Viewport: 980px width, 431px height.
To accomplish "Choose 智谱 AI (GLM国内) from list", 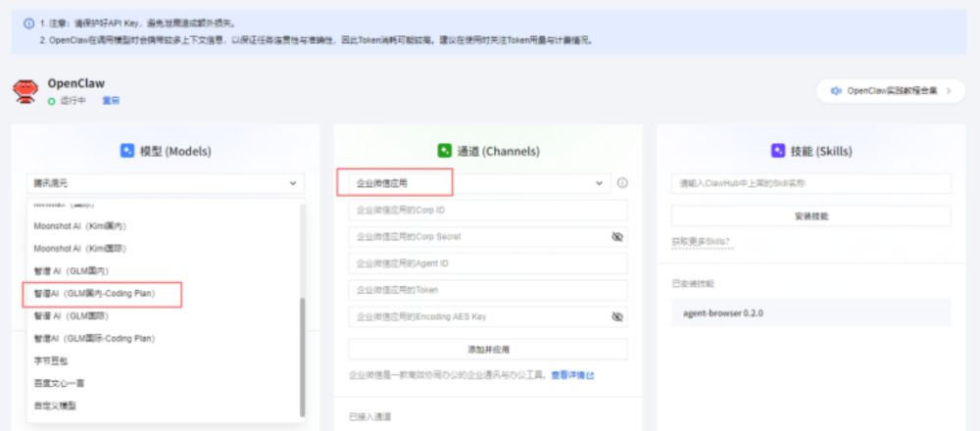I will click(165, 271).
